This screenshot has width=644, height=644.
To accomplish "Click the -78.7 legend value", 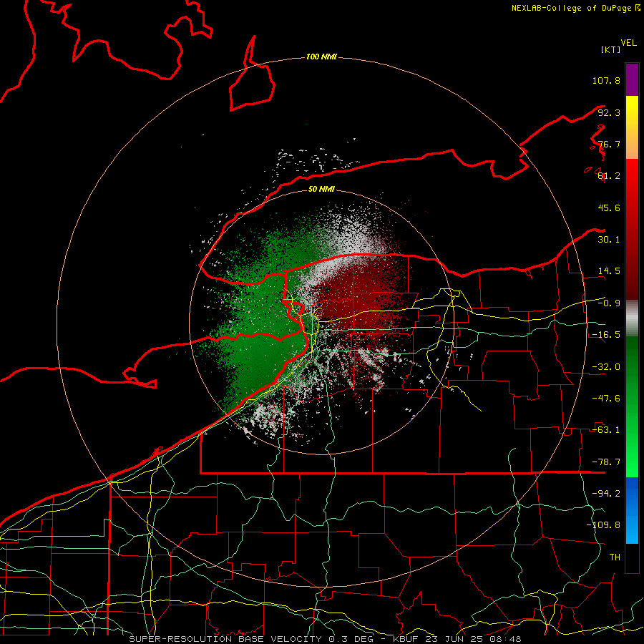I will [606, 462].
